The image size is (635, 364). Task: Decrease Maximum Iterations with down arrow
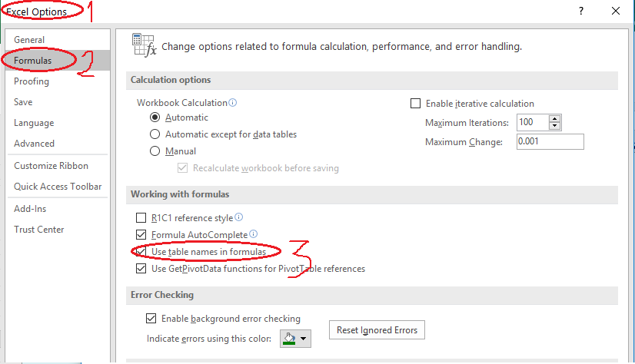point(554,126)
